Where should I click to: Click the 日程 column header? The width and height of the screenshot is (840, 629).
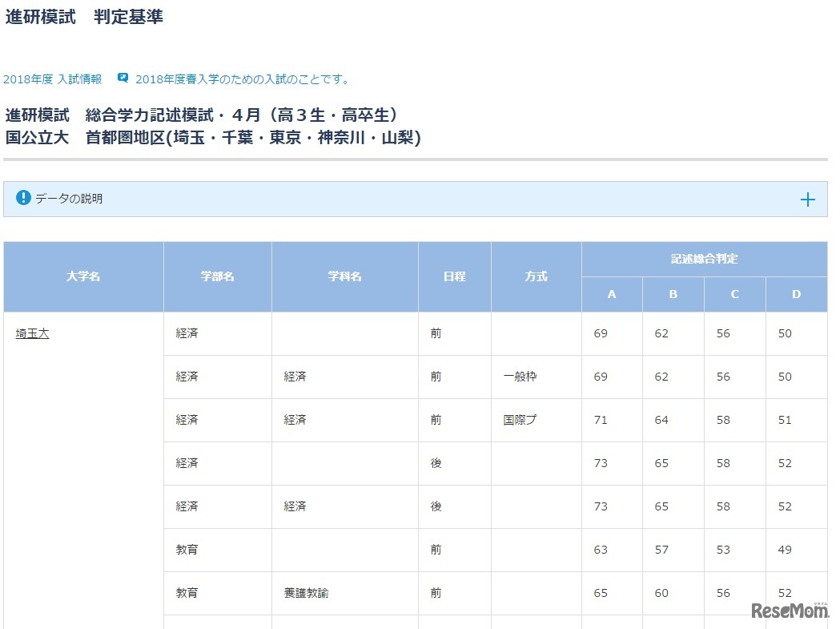[454, 276]
